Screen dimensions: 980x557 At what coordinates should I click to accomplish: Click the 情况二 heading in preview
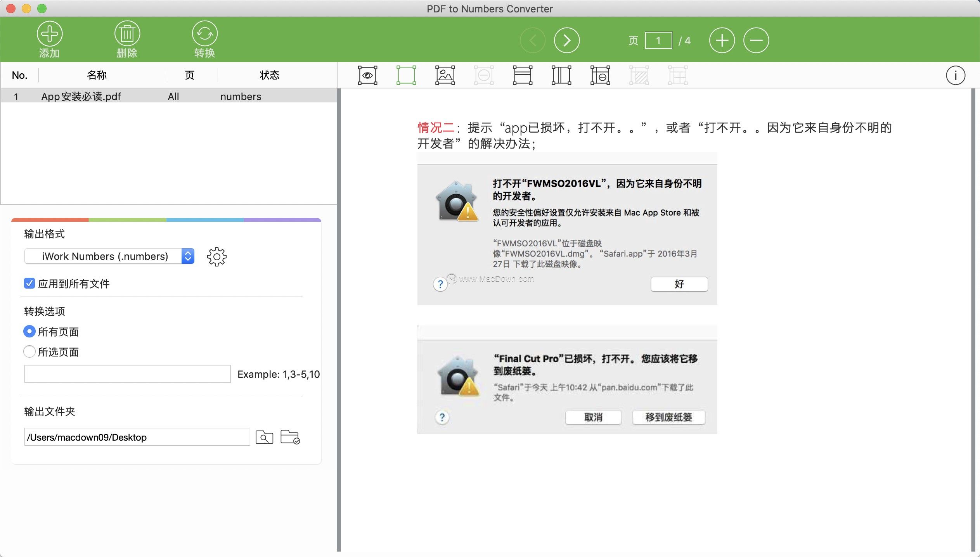point(436,127)
